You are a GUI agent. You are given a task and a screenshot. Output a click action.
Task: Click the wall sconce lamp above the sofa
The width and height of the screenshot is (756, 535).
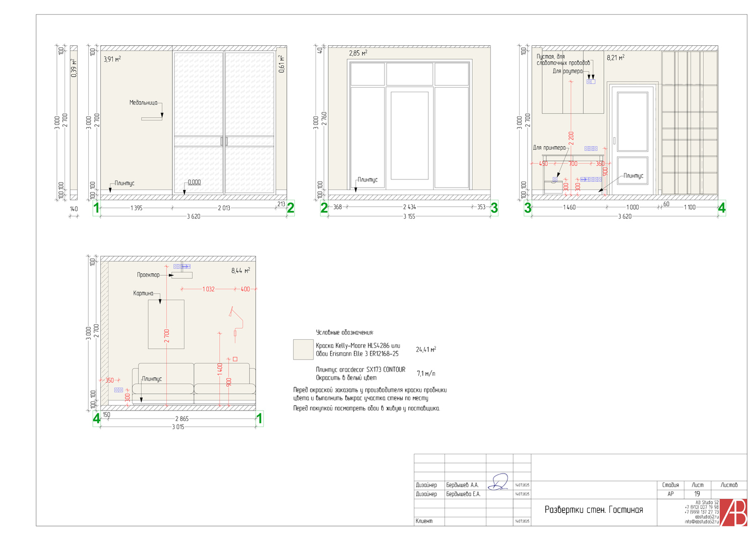(235, 318)
